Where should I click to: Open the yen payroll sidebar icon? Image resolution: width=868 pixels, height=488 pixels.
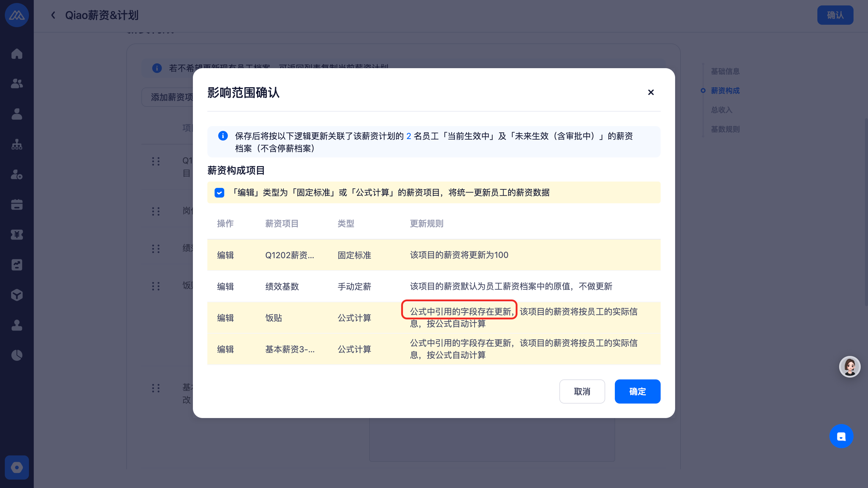click(17, 234)
